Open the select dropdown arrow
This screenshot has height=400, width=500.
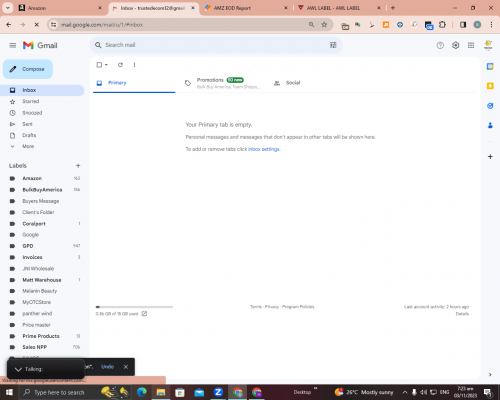[x=106, y=65]
